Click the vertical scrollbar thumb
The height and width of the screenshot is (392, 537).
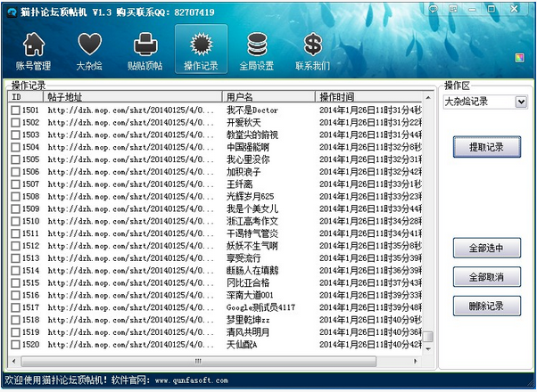pyautogui.click(x=428, y=337)
